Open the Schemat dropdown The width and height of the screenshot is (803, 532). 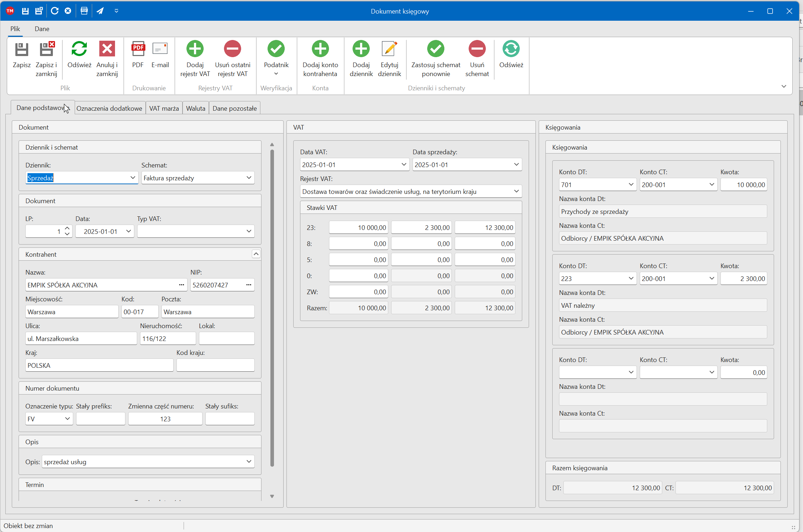coord(249,178)
